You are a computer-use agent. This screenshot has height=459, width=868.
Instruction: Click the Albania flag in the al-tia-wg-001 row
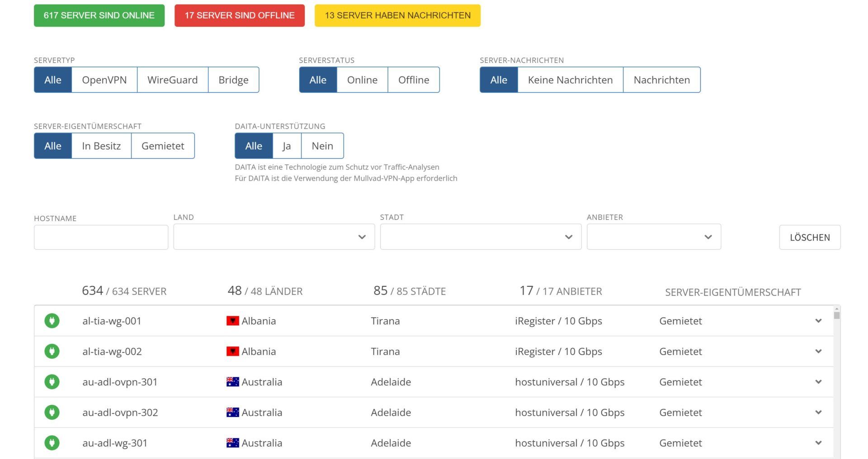pyautogui.click(x=232, y=321)
